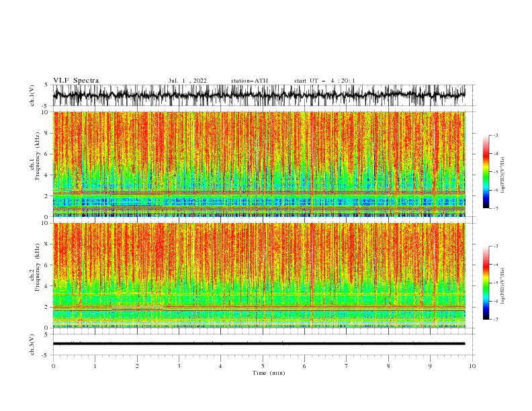This screenshot has width=532, height=411.
Task: Click time axis tick label "9"
Action: click(431, 366)
